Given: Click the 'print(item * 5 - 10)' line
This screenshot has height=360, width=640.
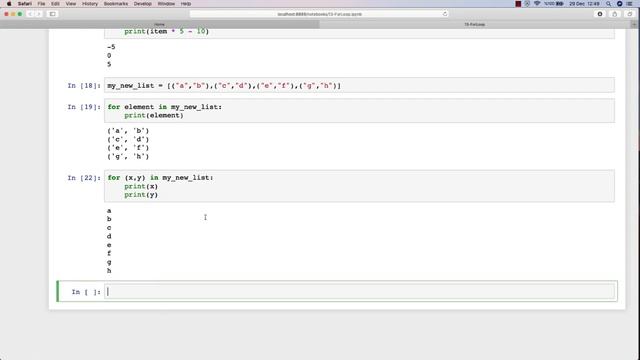Looking at the screenshot, I should (167, 31).
